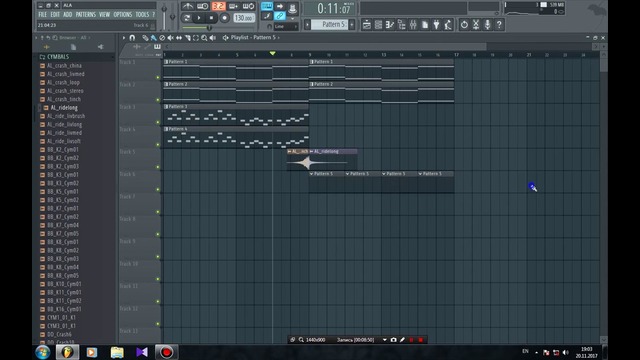Screen dimensions: 640x360
Task: Open the Pattern 5 selector dropdown
Action: [330, 24]
